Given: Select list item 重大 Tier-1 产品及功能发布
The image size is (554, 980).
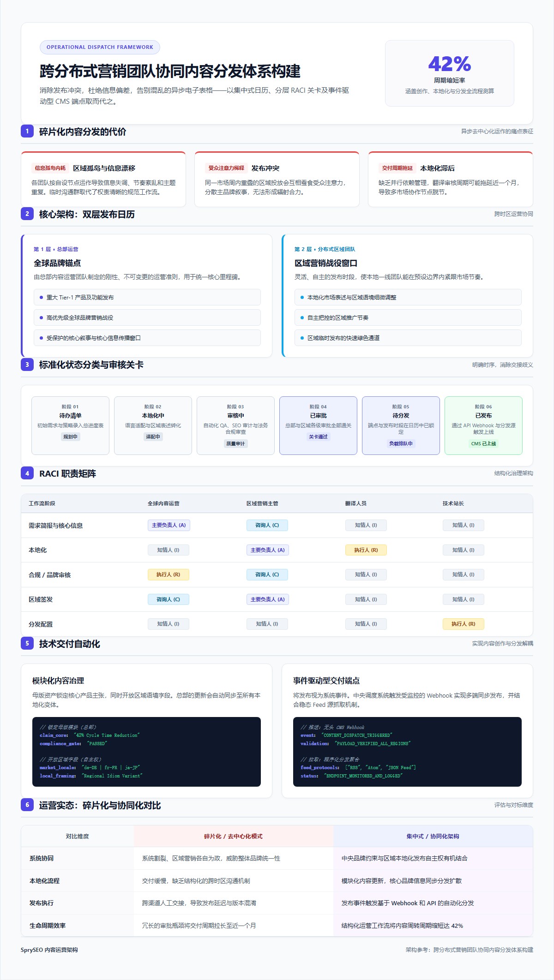Looking at the screenshot, I should (x=147, y=297).
